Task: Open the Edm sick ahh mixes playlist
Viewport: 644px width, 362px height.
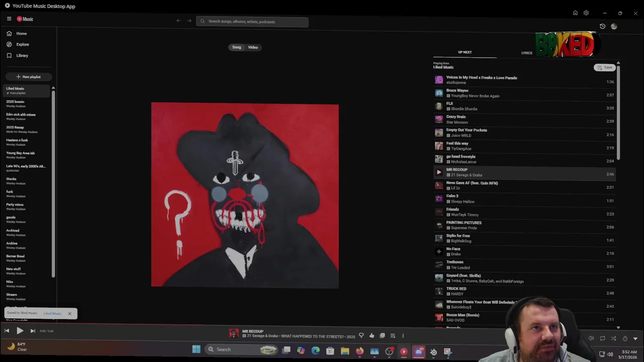Action: pos(27,117)
